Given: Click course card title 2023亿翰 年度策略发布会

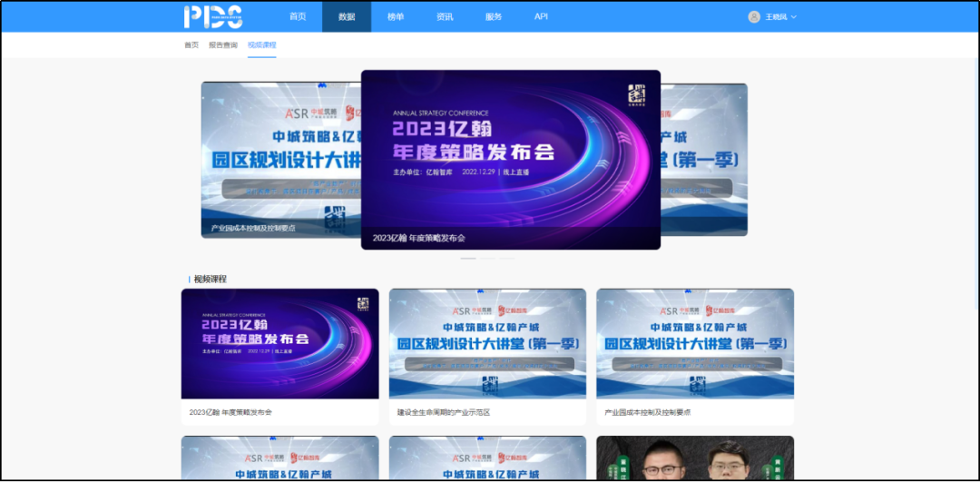Looking at the screenshot, I should pos(230,413).
